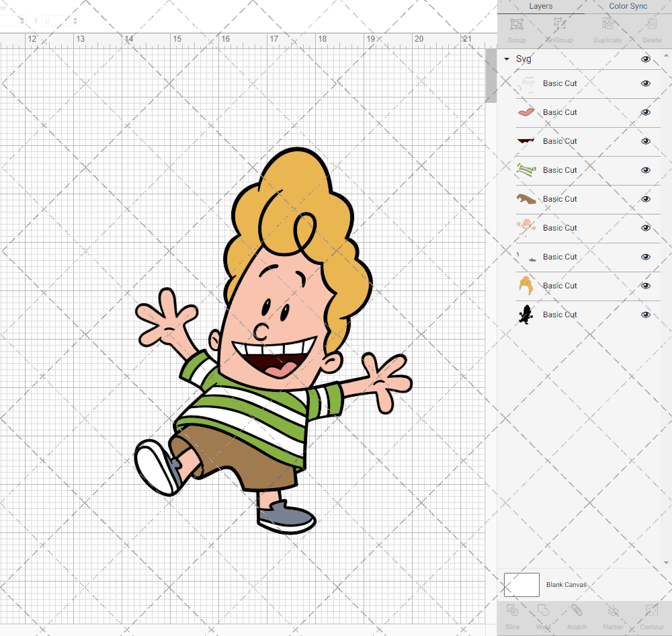672x636 pixels.
Task: Hide the brown shorts Basic Cut layer
Action: [645, 199]
